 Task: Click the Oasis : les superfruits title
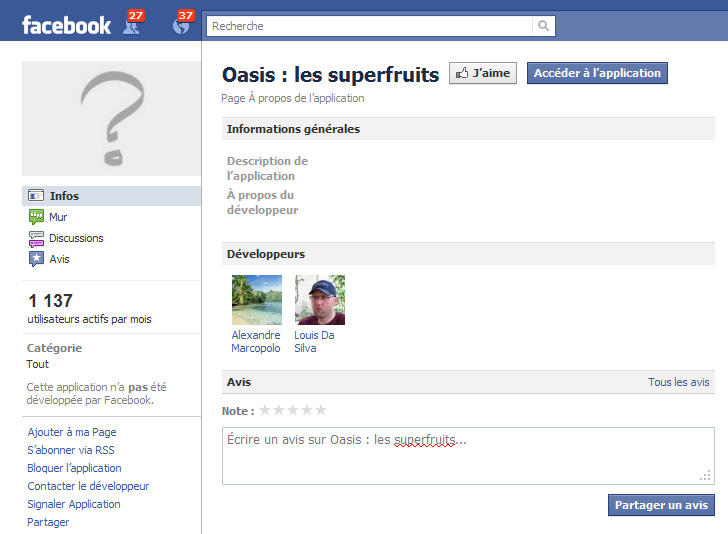331,75
